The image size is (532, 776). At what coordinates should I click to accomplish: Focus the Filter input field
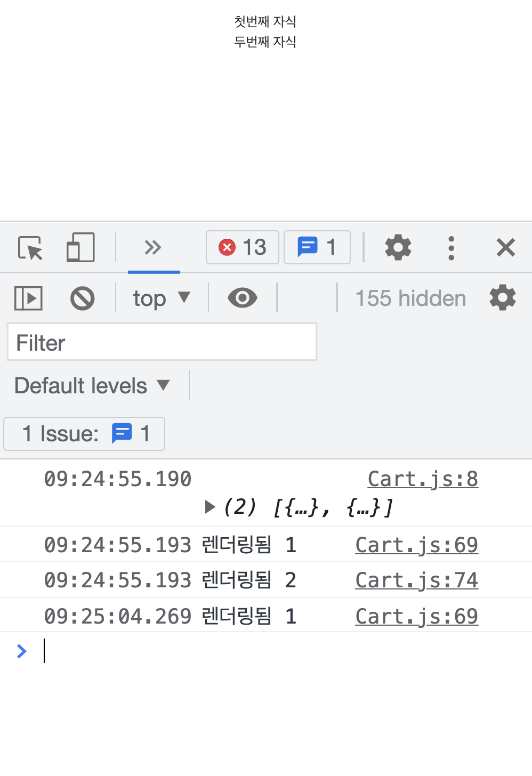point(162,342)
